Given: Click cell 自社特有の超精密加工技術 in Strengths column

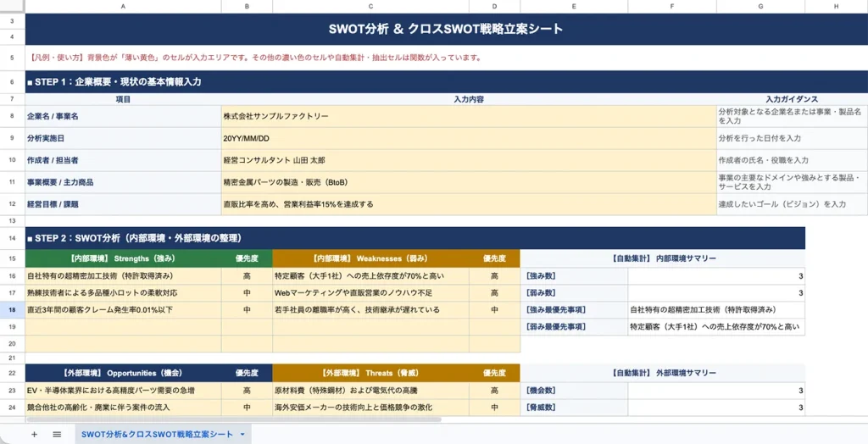Looking at the screenshot, I should pyautogui.click(x=124, y=276).
